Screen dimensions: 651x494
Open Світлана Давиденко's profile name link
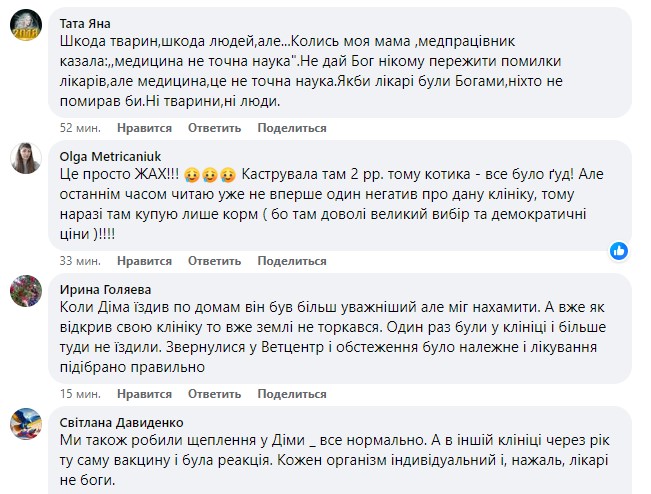point(121,422)
